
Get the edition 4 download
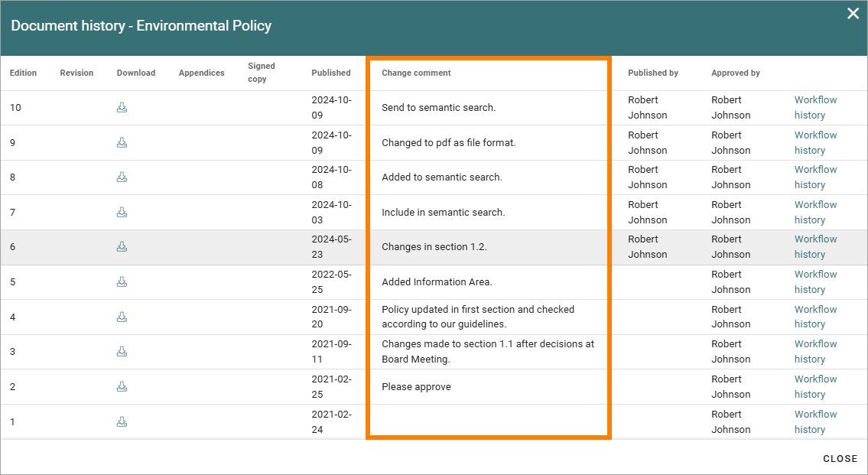pyautogui.click(x=122, y=317)
